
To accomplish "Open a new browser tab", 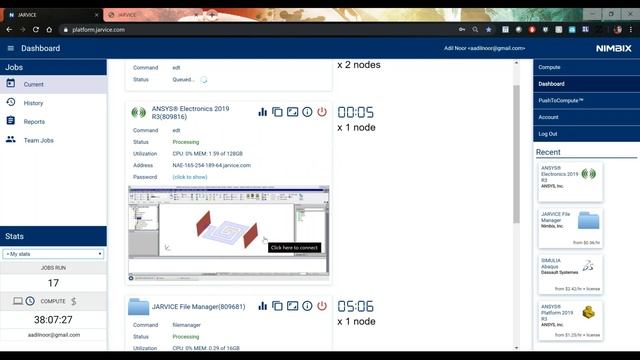I will (x=212, y=15).
